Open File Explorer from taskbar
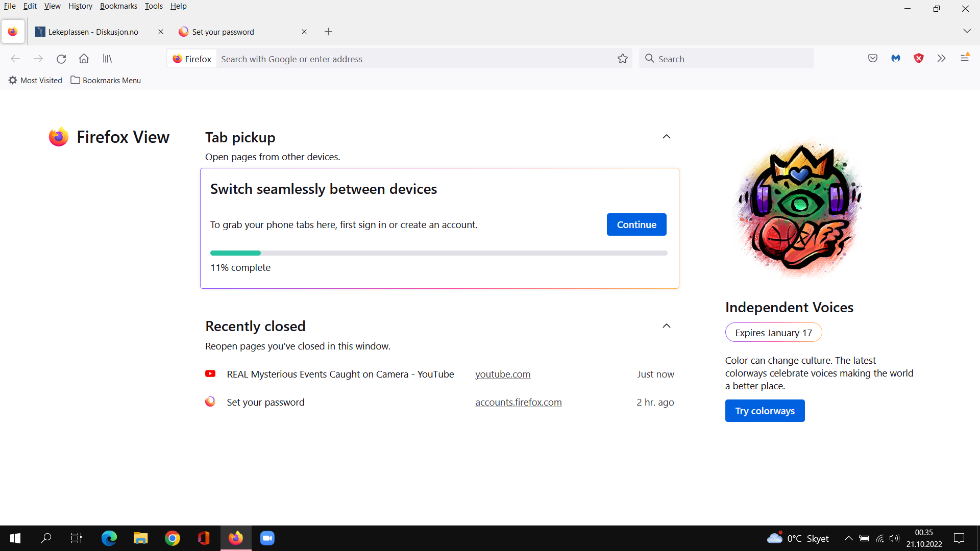This screenshot has width=980, height=551. point(140,538)
